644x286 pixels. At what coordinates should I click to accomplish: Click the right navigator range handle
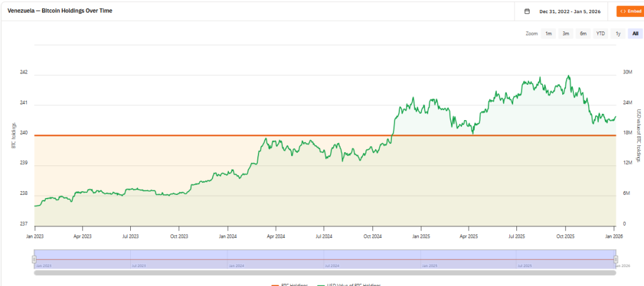616,260
